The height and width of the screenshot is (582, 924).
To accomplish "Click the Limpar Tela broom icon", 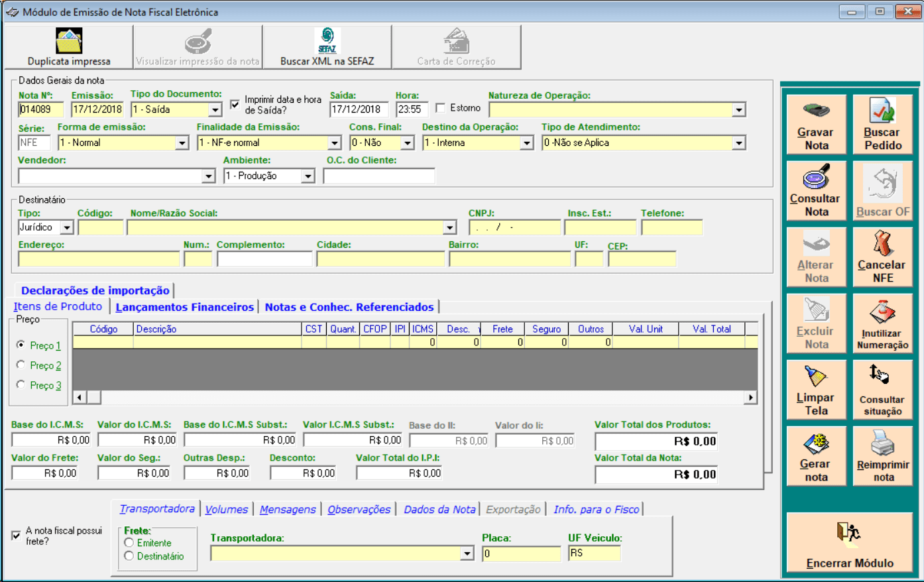I will (815, 377).
